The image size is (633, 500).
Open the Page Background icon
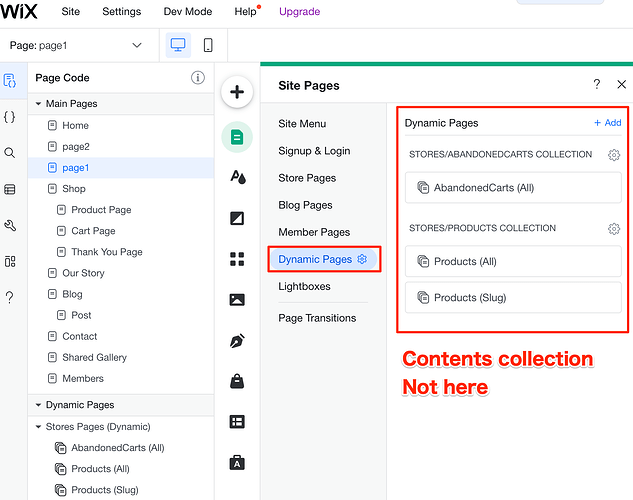237,218
